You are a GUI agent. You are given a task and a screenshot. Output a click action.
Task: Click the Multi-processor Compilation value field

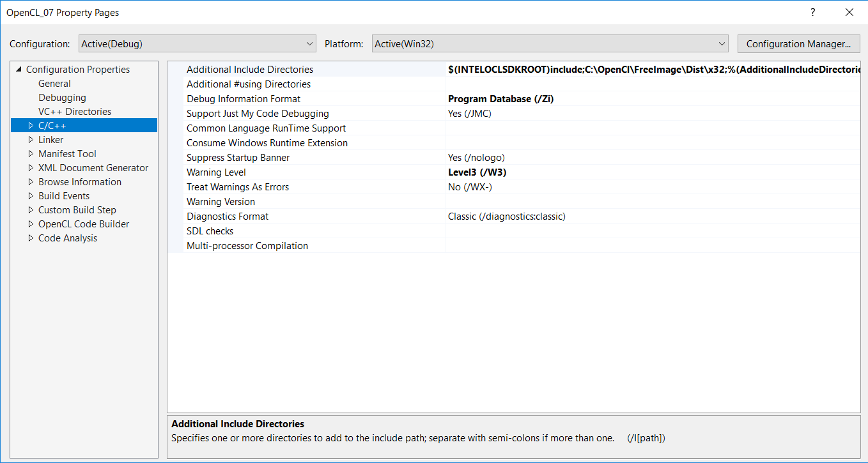tap(653, 246)
